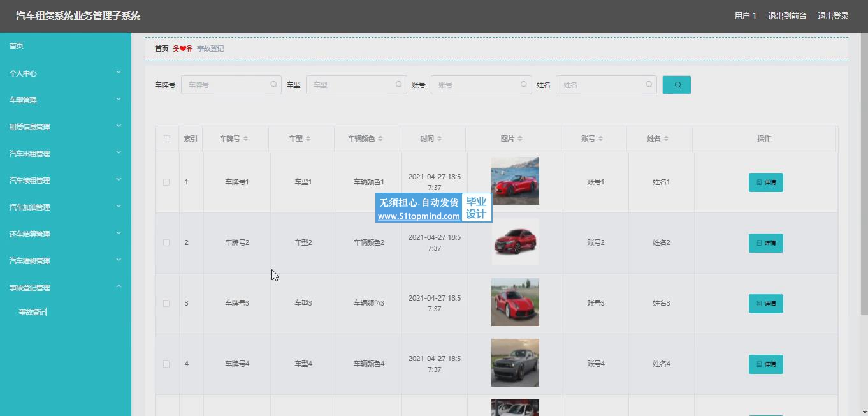The height and width of the screenshot is (416, 868).
Task: Collapse the 事故登记管理 sidebar menu
Action: click(x=66, y=287)
